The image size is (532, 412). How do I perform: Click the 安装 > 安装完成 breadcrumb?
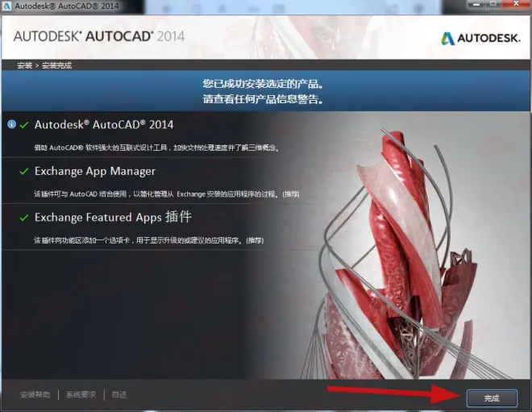(44, 65)
